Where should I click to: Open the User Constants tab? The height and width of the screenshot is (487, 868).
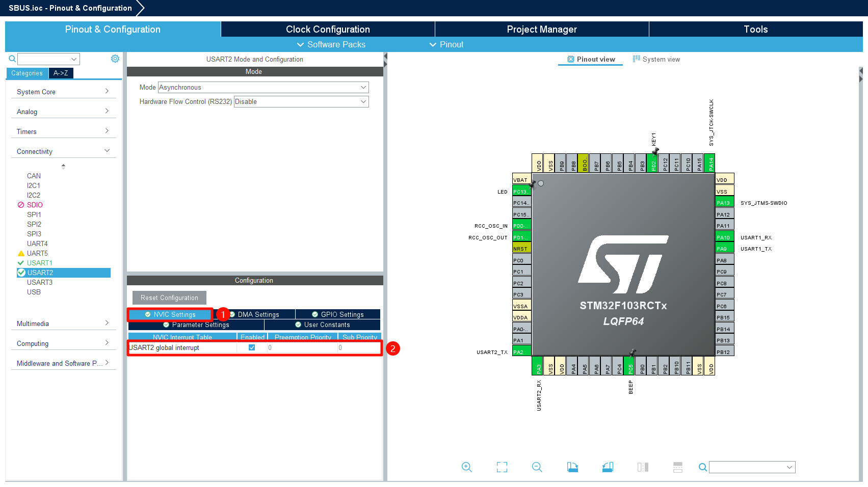click(323, 324)
